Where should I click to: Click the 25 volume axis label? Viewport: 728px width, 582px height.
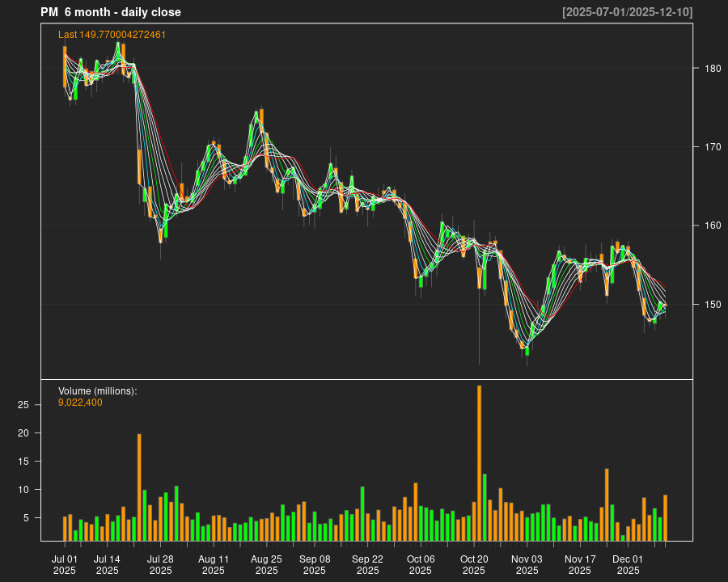coord(24,405)
